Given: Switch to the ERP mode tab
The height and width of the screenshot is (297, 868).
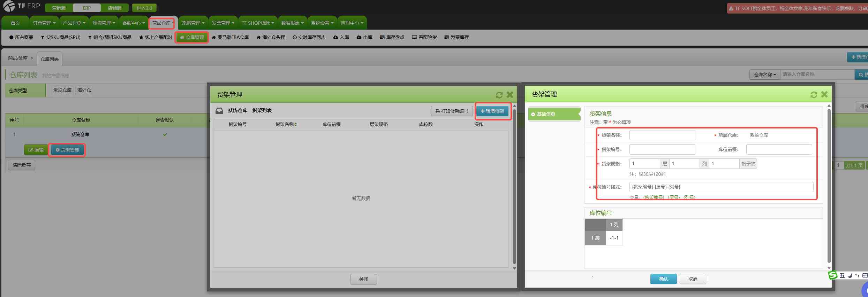Looking at the screenshot, I should 87,8.
